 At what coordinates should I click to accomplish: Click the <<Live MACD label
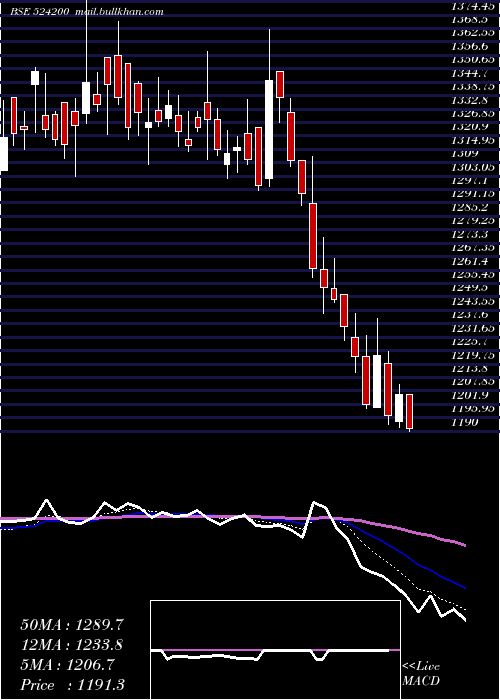tap(421, 674)
